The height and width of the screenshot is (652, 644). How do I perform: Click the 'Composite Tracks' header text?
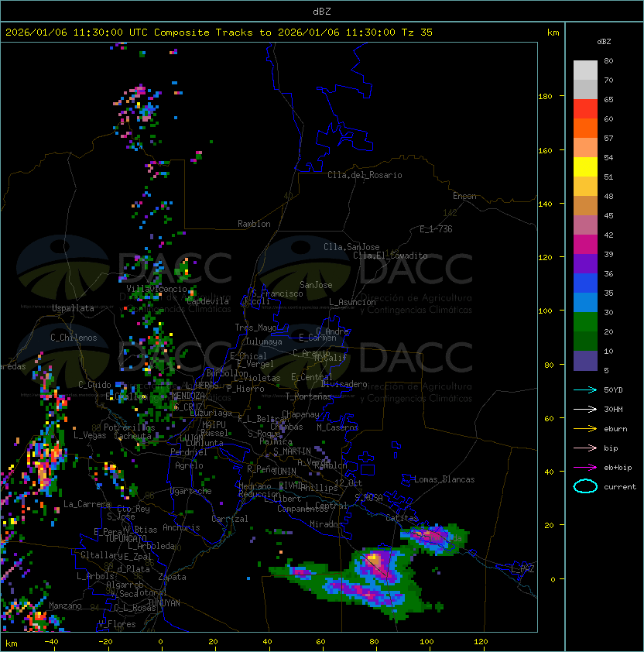click(x=204, y=33)
